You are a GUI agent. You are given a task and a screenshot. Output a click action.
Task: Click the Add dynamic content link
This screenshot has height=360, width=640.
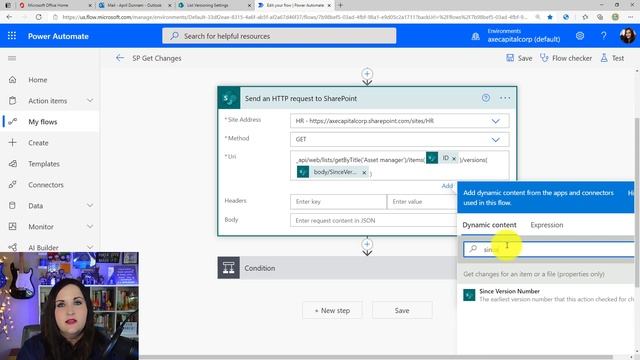(x=447, y=186)
